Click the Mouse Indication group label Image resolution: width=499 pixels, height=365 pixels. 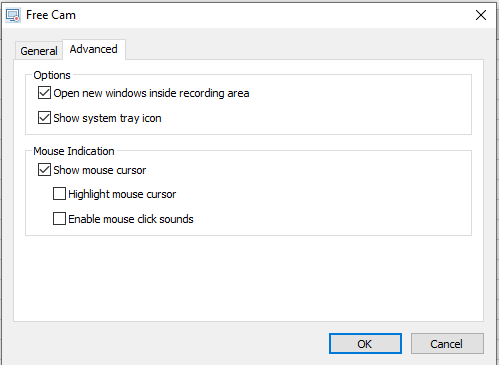click(x=74, y=151)
